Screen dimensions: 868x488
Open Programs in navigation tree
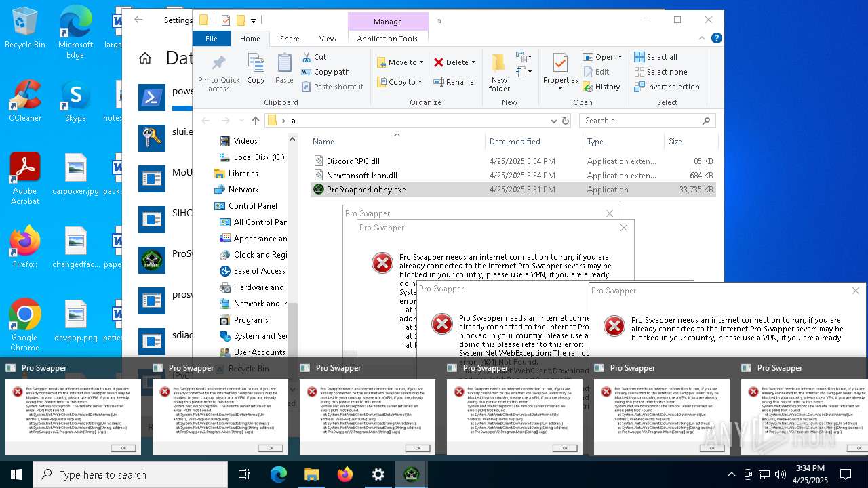tap(244, 320)
